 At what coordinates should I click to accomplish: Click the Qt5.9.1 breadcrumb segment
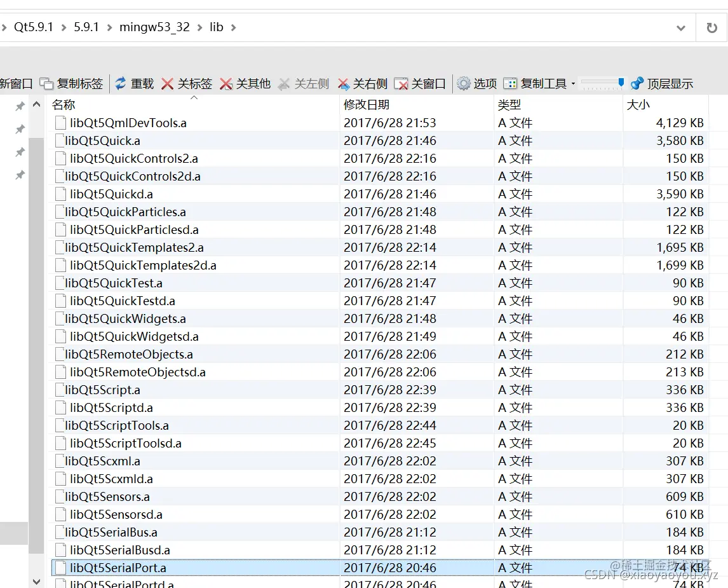tap(34, 27)
